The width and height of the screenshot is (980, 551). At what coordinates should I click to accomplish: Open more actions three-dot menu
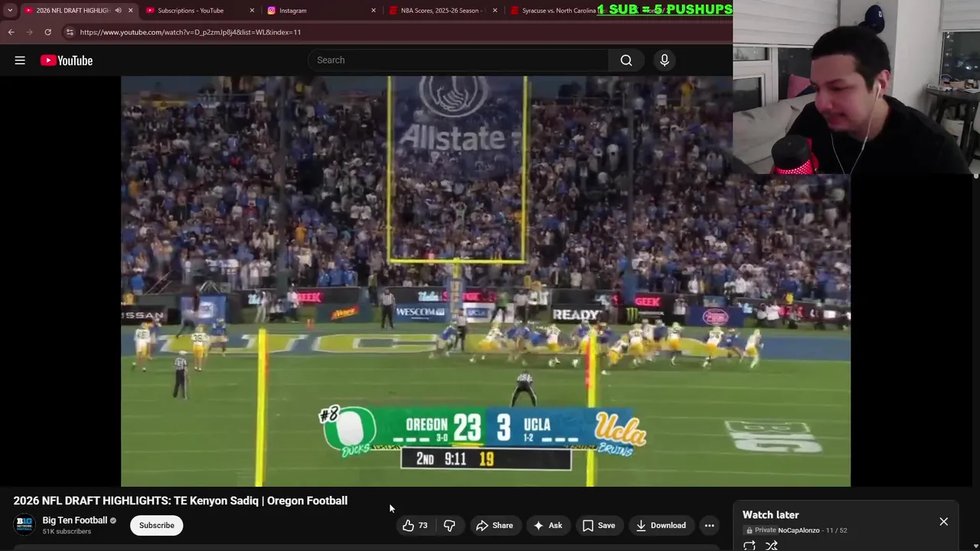click(710, 526)
